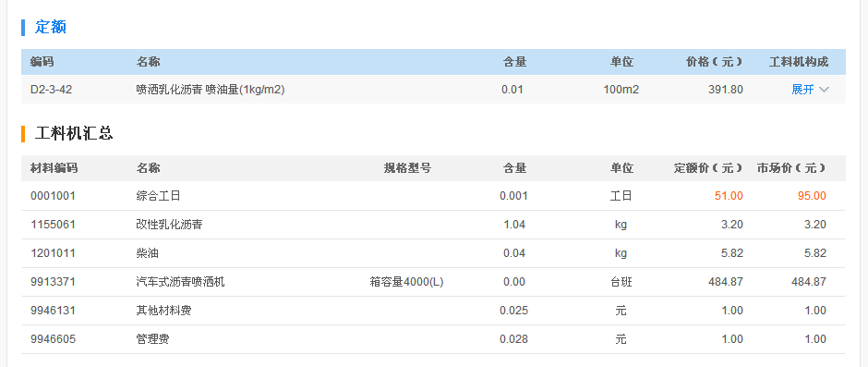Click the 综合工日 row name
Image resolution: width=868 pixels, height=367 pixels.
(158, 196)
